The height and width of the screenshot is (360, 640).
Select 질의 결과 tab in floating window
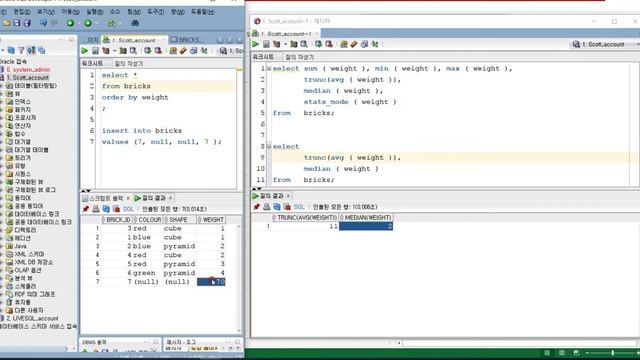coord(271,196)
